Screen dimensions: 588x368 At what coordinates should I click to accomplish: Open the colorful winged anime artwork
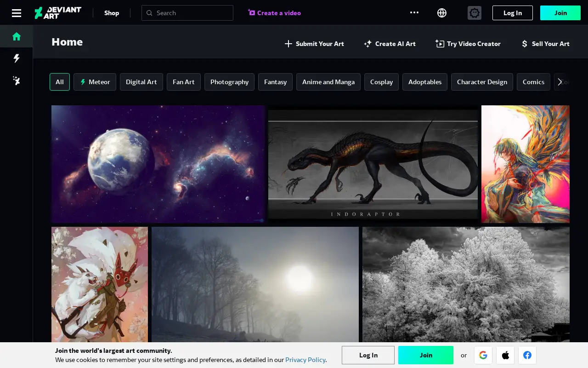click(x=526, y=164)
